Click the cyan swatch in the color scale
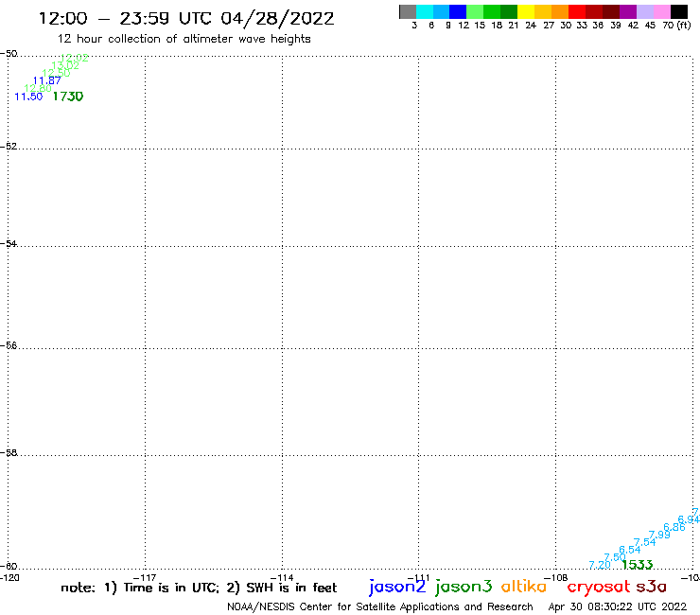 click(425, 11)
